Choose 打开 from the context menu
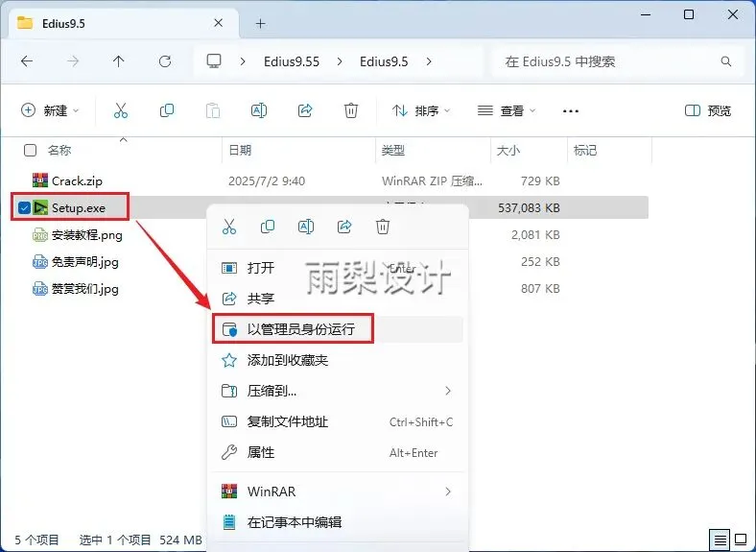Image resolution: width=756 pixels, height=552 pixels. tap(338, 267)
